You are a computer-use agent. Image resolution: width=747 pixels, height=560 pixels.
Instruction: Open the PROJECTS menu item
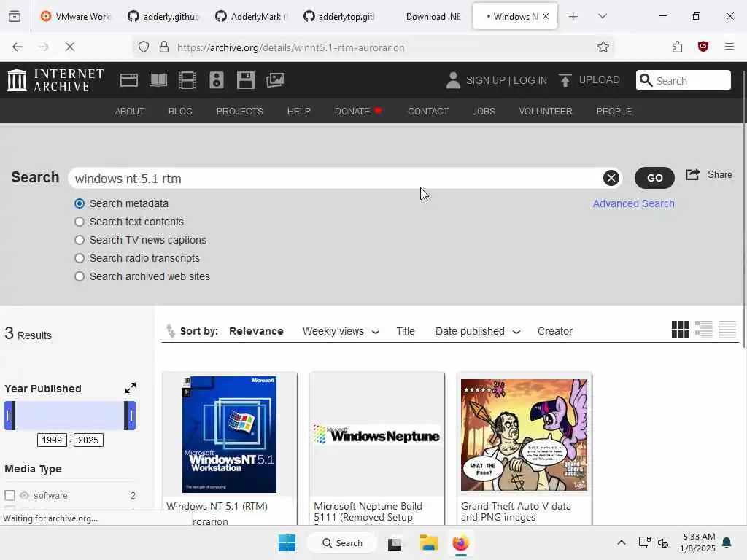[239, 111]
